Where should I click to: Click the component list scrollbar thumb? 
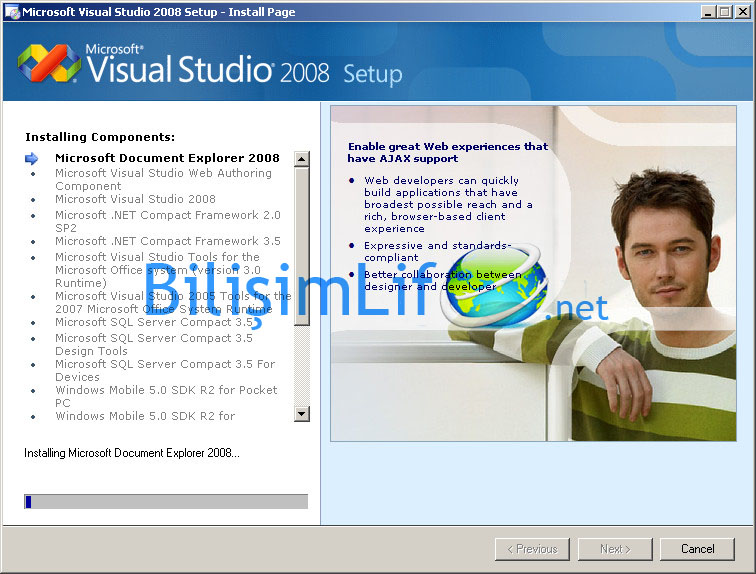click(302, 246)
